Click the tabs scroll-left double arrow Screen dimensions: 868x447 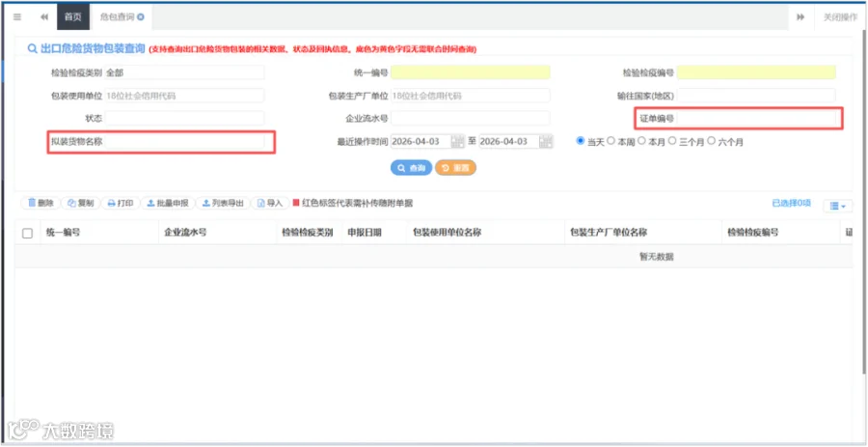pos(44,17)
